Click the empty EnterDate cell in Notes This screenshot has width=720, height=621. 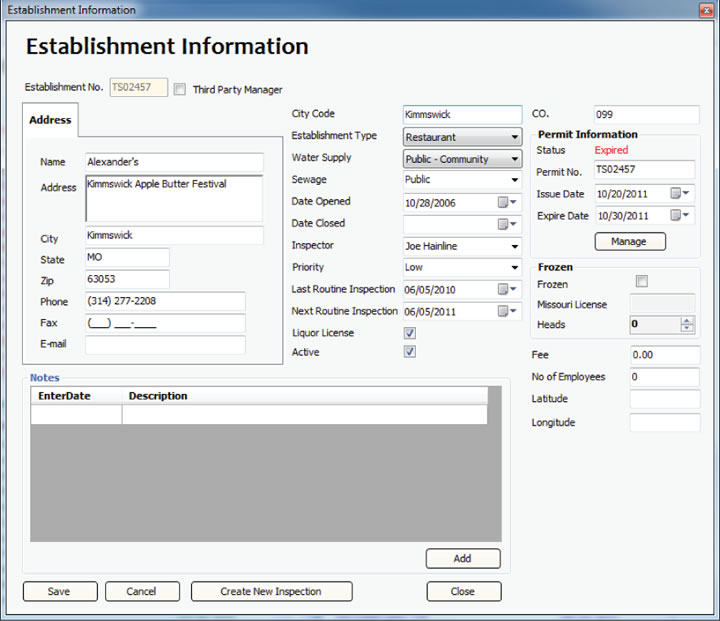point(76,414)
